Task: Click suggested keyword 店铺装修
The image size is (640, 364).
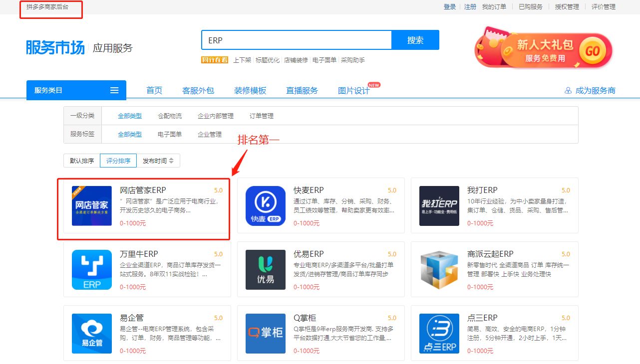Action: (296, 60)
